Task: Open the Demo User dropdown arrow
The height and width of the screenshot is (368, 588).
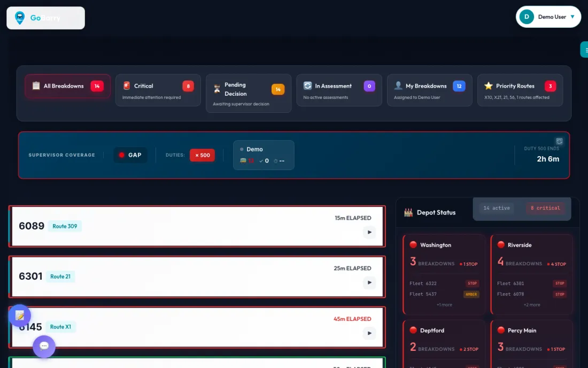Action: click(572, 17)
